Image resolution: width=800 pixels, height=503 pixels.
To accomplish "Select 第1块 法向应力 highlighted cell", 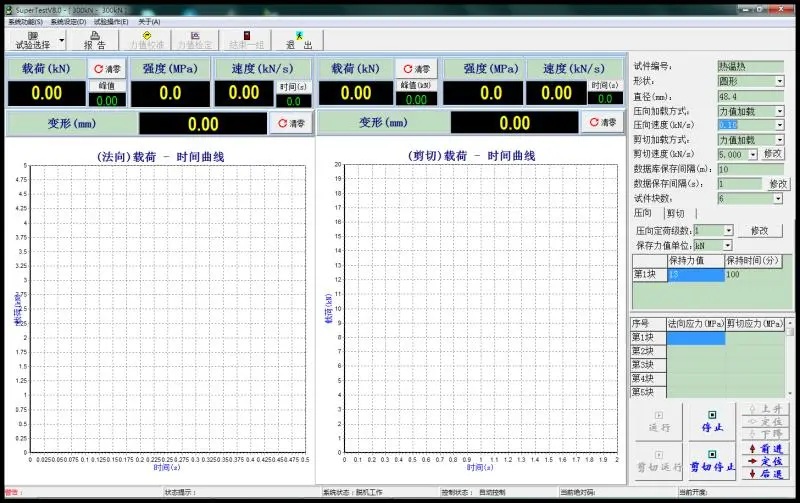I will click(x=696, y=338).
